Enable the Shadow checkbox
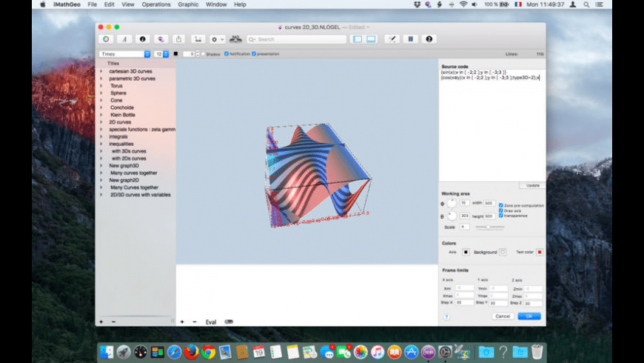 coord(203,54)
